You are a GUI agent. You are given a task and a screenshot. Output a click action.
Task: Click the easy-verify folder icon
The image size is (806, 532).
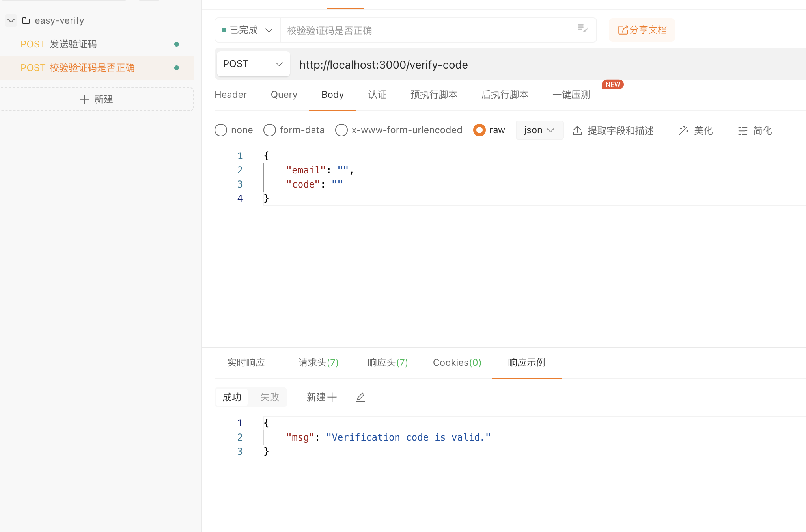click(x=26, y=20)
